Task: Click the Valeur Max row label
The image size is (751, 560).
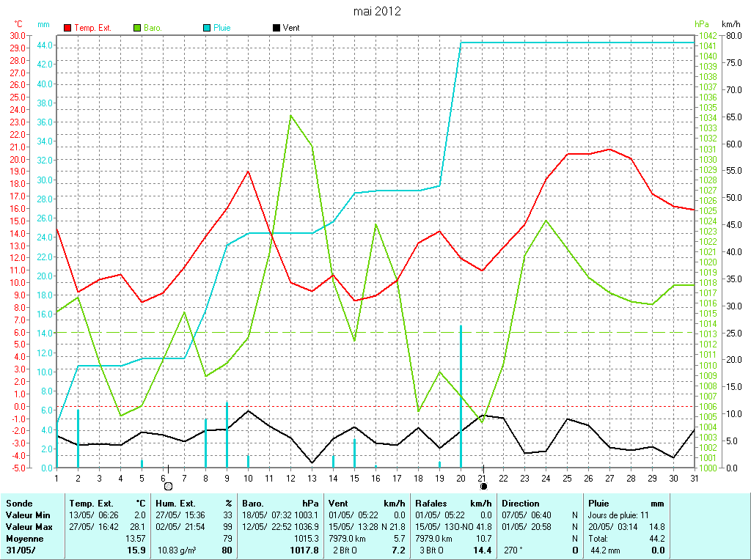Action: tap(29, 527)
